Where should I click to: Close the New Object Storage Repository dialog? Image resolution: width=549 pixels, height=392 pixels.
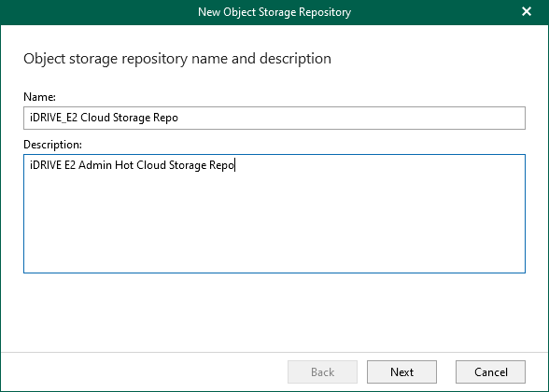coord(527,11)
